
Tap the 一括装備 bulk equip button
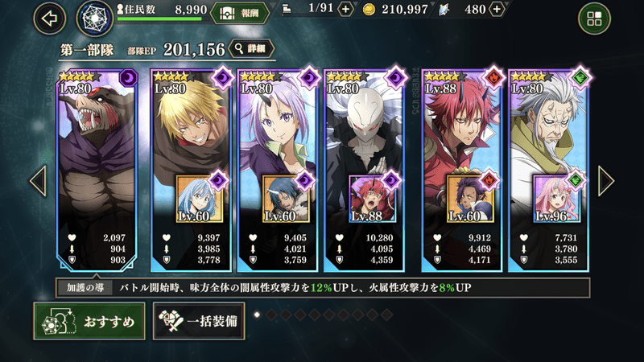point(199,321)
